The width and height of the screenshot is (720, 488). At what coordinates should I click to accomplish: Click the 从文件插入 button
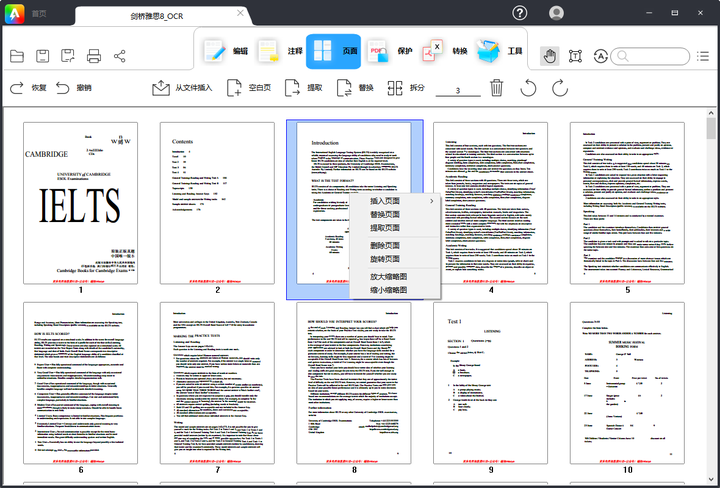[182, 88]
